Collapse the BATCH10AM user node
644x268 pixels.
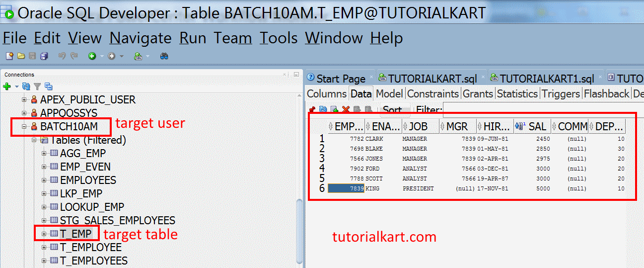(x=24, y=126)
